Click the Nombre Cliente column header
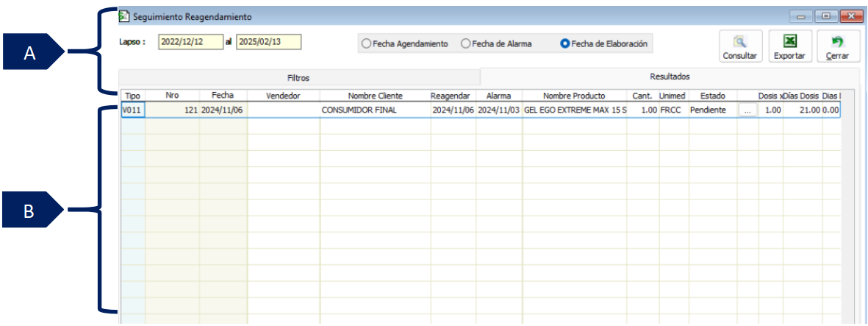 (375, 96)
